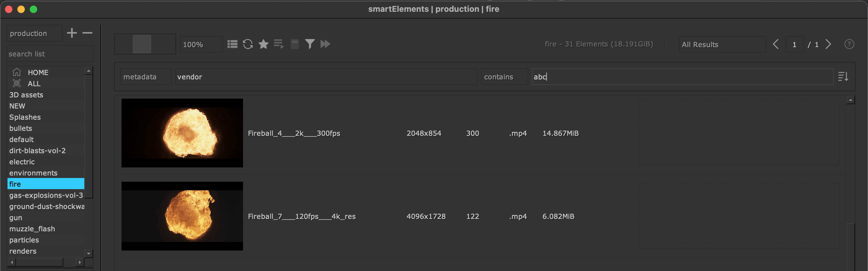Click the Fireball_4 thumbnail preview
The image size is (868, 271).
[182, 133]
